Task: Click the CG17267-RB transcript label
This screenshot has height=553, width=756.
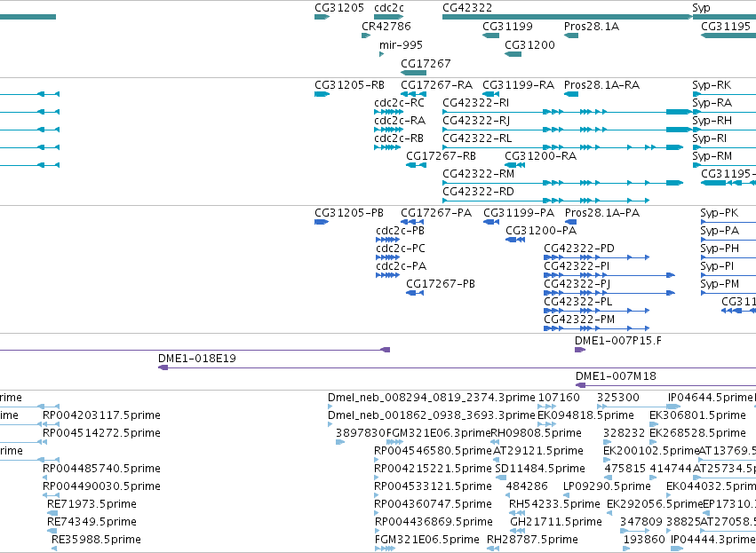Action: 441,156
